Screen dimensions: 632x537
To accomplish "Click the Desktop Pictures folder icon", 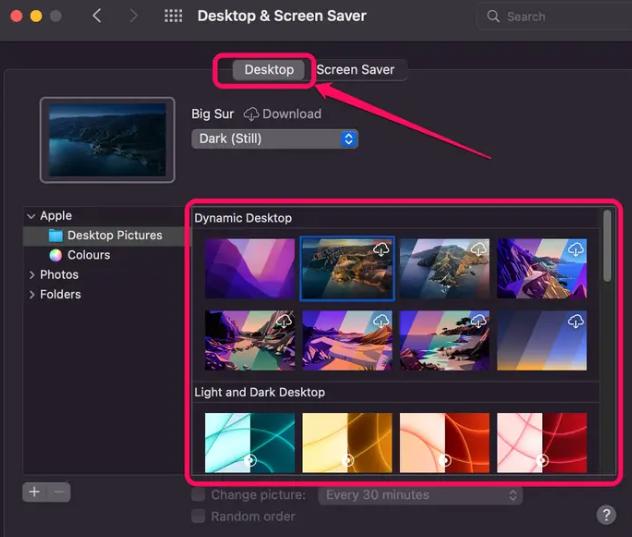I will (56, 235).
